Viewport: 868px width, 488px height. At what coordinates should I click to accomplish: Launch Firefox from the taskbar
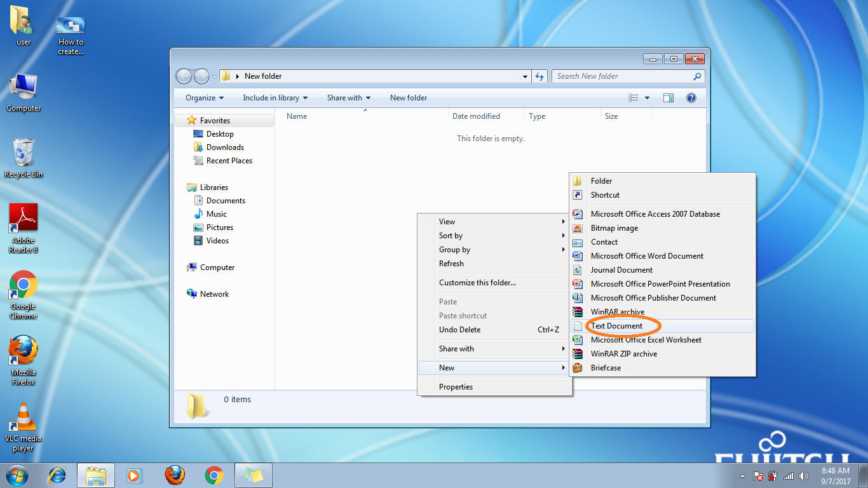(174, 475)
